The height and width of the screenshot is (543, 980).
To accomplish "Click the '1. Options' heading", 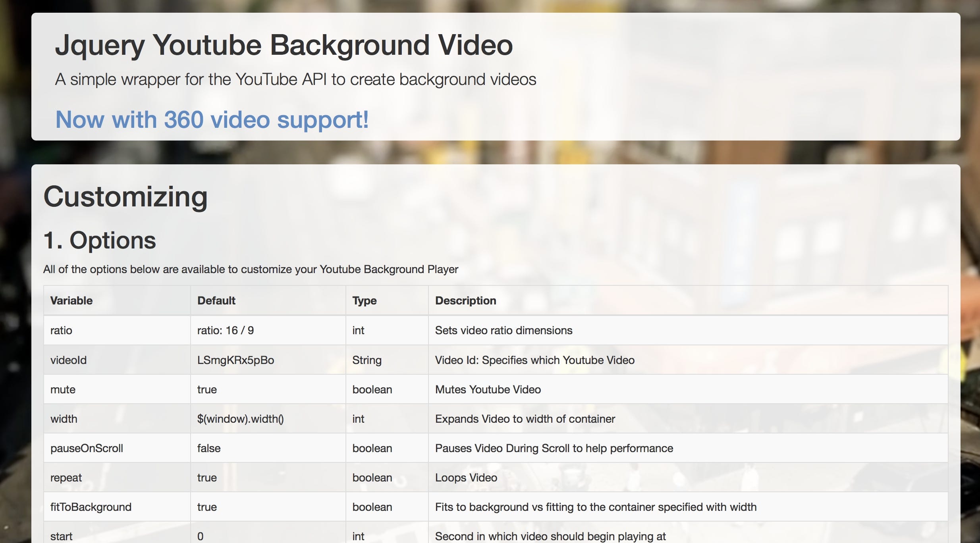I will click(x=100, y=240).
